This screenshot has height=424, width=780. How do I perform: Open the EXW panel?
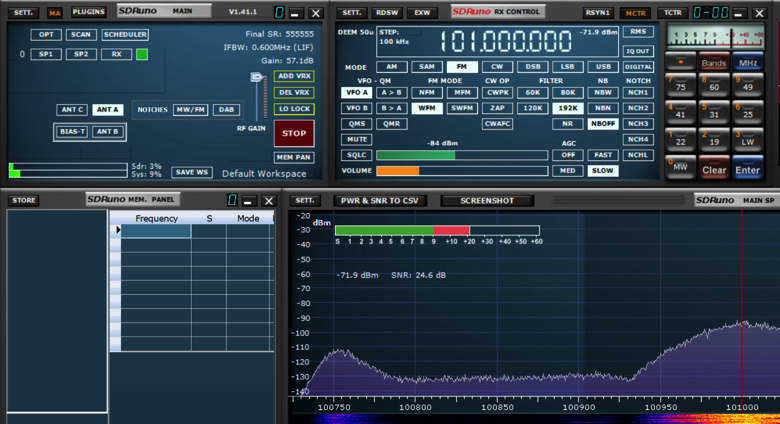422,12
